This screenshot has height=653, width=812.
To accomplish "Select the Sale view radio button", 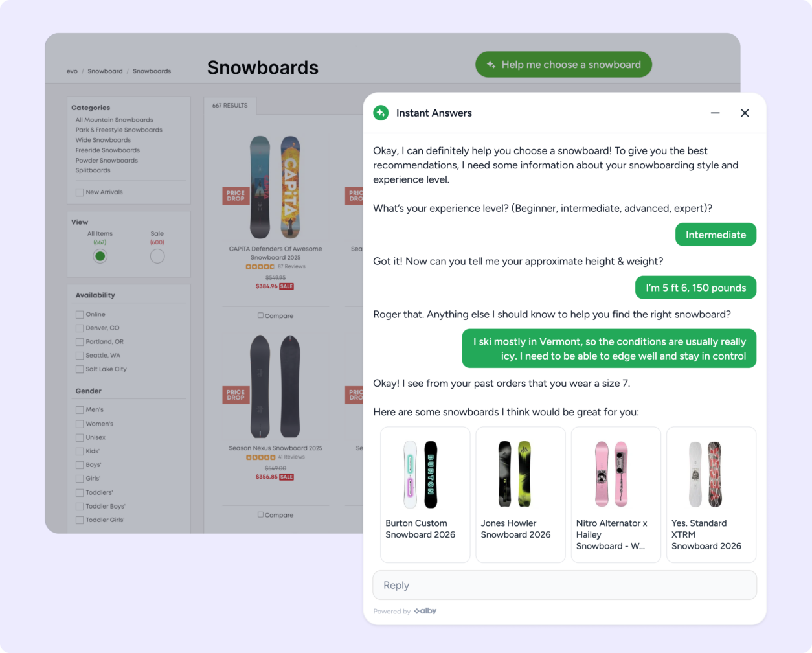I will pos(157,256).
